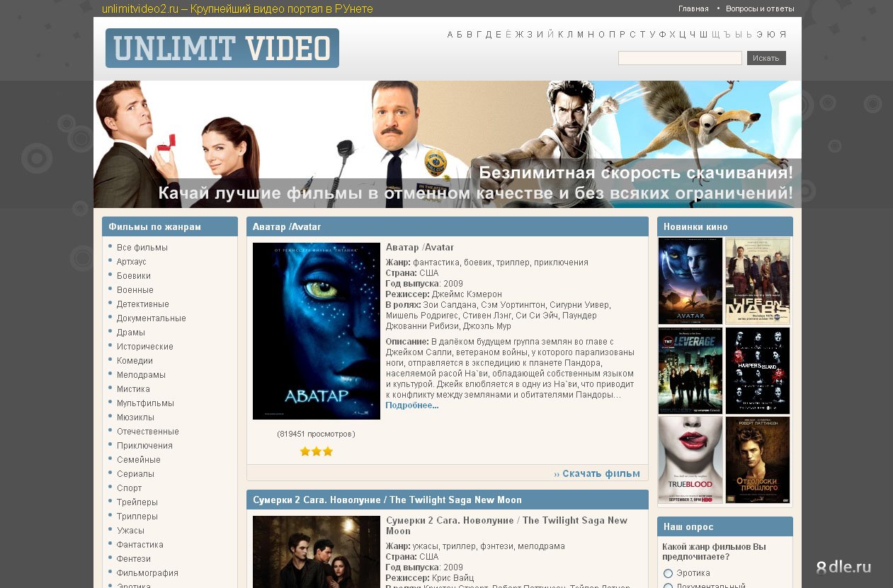893x588 pixels.
Task: Open the Драмы genre
Action: click(131, 333)
